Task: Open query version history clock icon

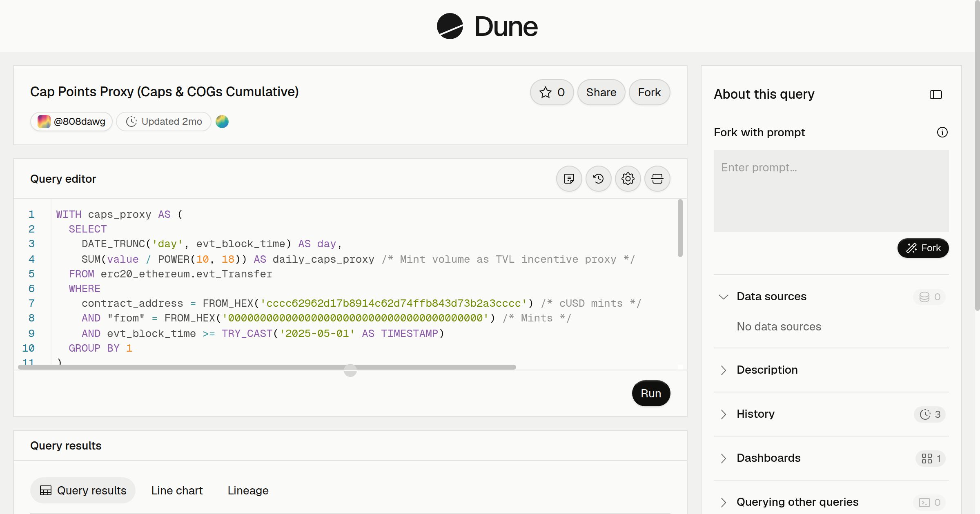Action: pos(599,179)
